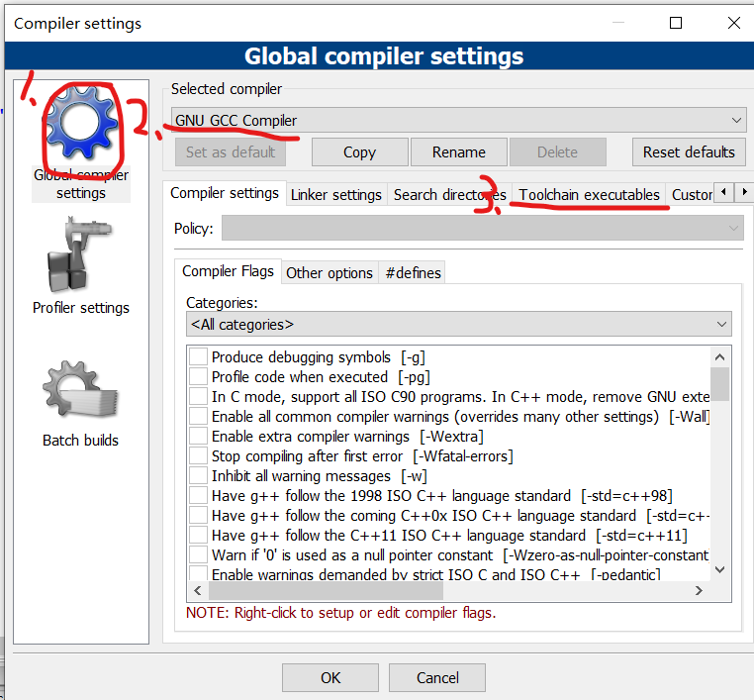Click the Copy compiler button
This screenshot has width=754, height=700.
click(x=360, y=152)
